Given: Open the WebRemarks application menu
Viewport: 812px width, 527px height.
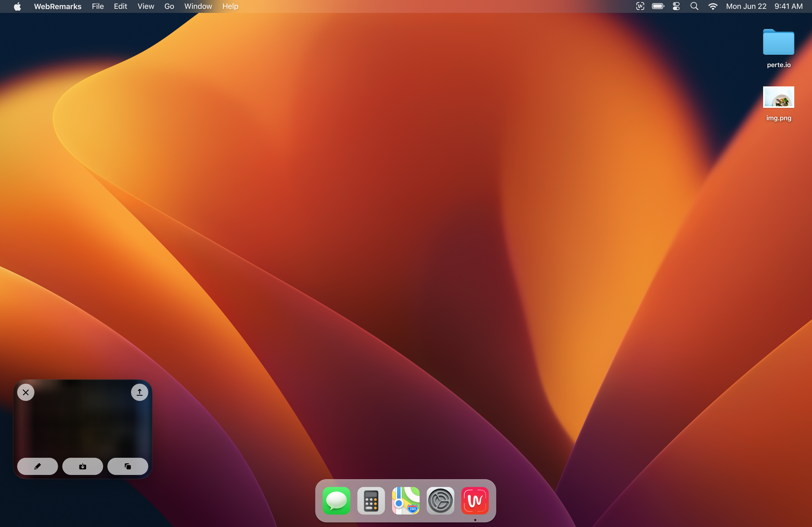Looking at the screenshot, I should pos(58,6).
